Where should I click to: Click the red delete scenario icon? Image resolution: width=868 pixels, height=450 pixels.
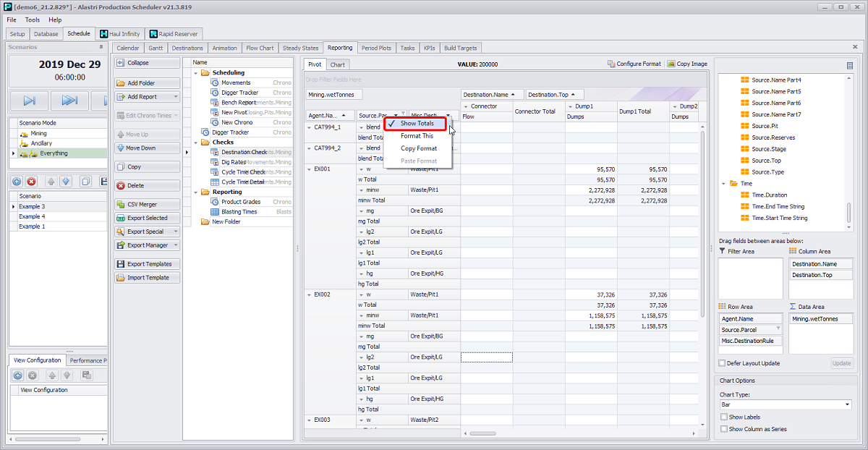(33, 182)
